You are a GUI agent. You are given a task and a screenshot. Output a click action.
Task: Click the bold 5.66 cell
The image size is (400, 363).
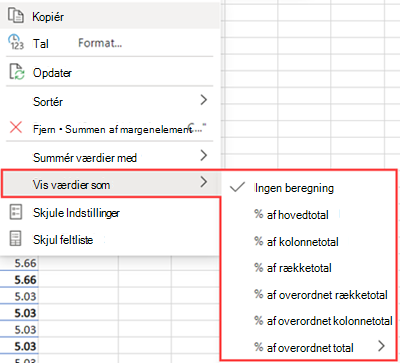19,280
